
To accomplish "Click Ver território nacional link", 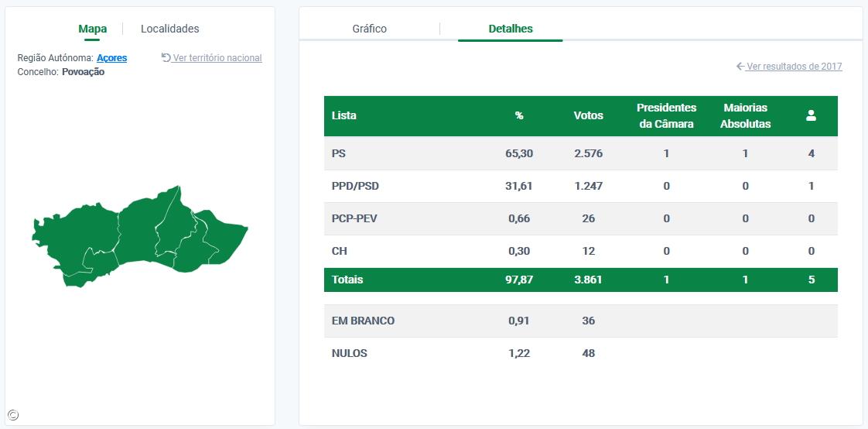I will point(217,58).
